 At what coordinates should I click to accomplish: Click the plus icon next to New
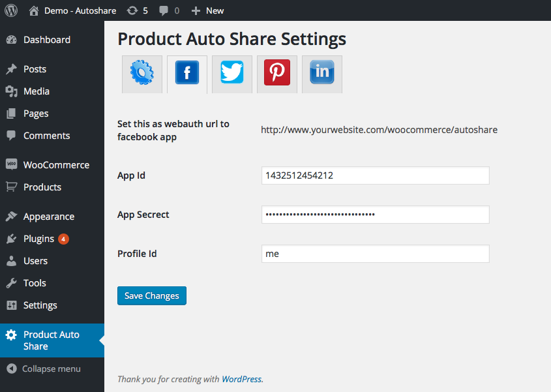196,11
